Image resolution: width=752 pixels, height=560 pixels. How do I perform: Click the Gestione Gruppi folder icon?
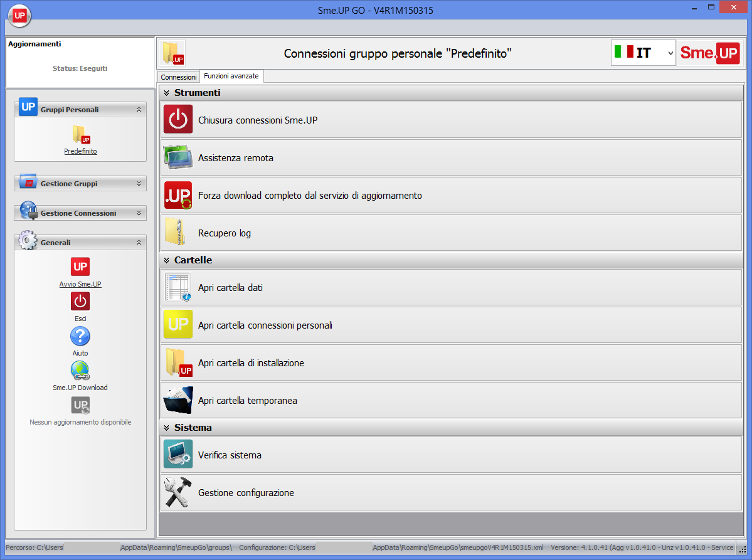[x=28, y=182]
